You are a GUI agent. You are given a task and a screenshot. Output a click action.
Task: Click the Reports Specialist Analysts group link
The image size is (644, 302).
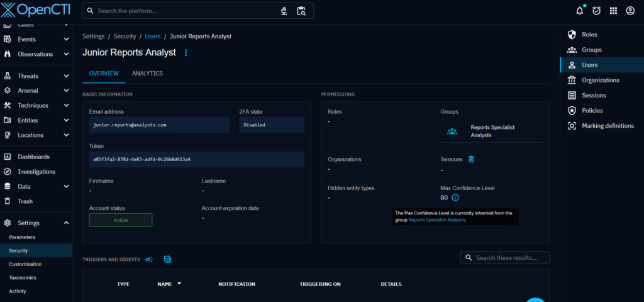(x=492, y=131)
